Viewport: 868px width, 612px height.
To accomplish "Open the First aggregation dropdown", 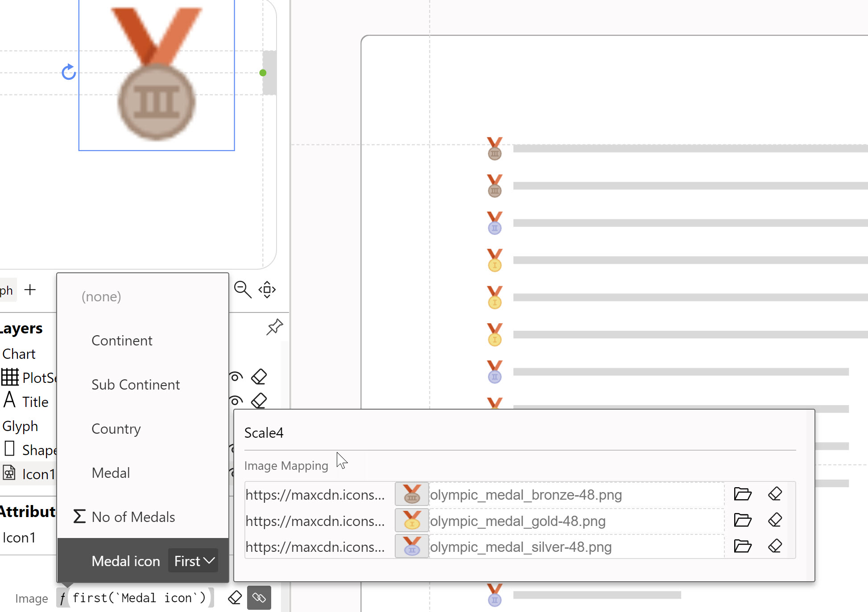I will pyautogui.click(x=193, y=561).
